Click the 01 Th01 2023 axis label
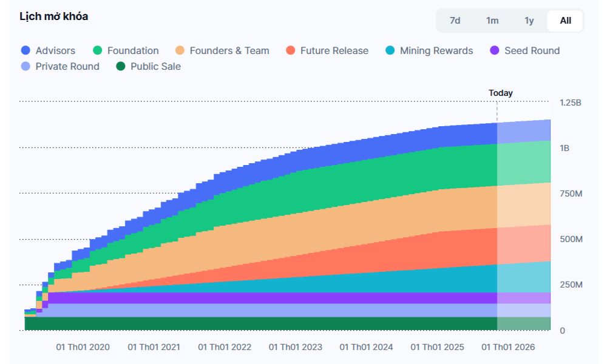The width and height of the screenshot is (607, 364). [x=296, y=347]
